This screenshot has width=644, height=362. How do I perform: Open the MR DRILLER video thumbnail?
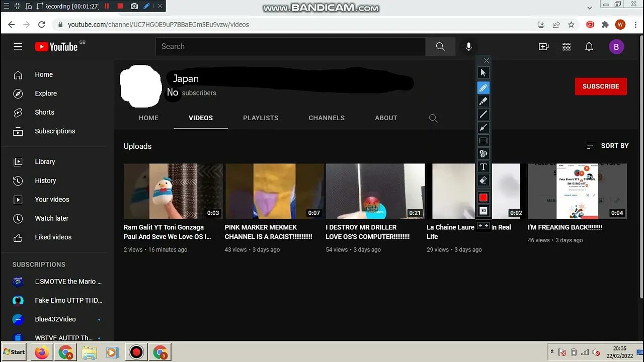[375, 191]
